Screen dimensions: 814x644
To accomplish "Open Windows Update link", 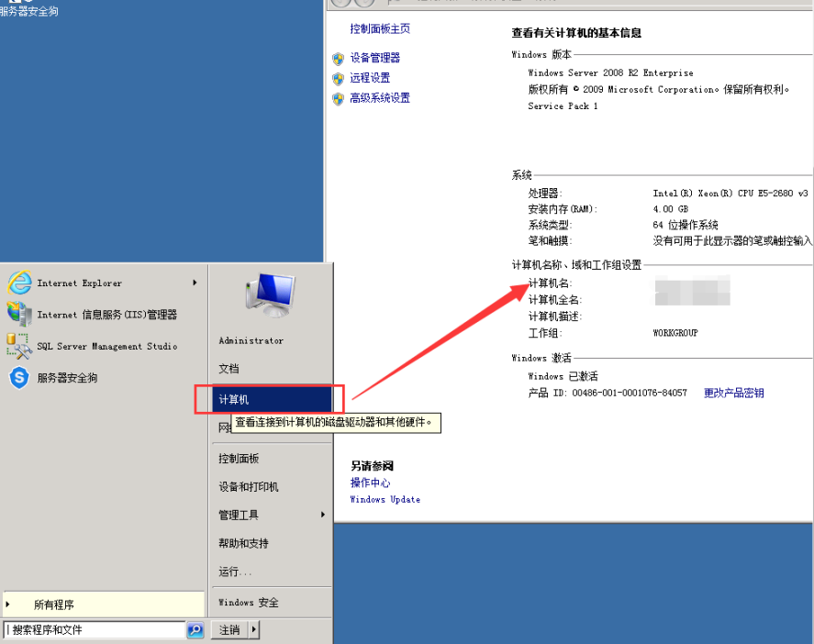I will click(385, 500).
